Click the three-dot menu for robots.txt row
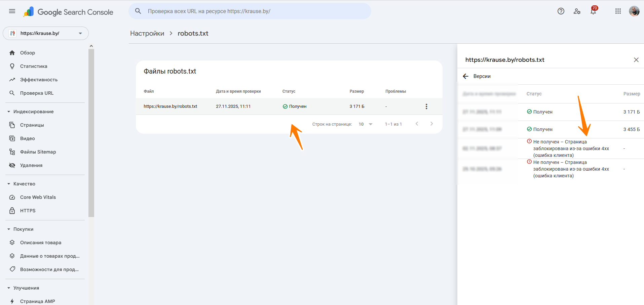 click(x=426, y=106)
